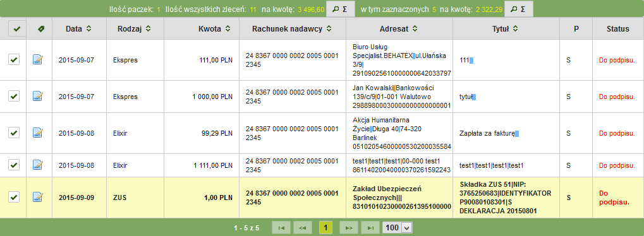Viewport: 644px width, 236px height.
Task: Go to last page of results
Action: [370, 228]
